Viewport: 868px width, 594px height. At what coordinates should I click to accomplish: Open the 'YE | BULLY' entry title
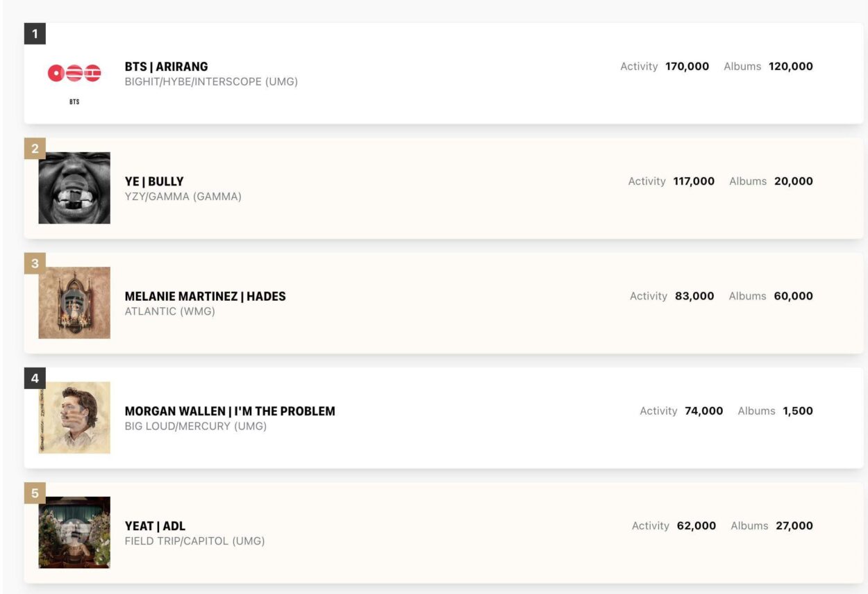point(153,181)
